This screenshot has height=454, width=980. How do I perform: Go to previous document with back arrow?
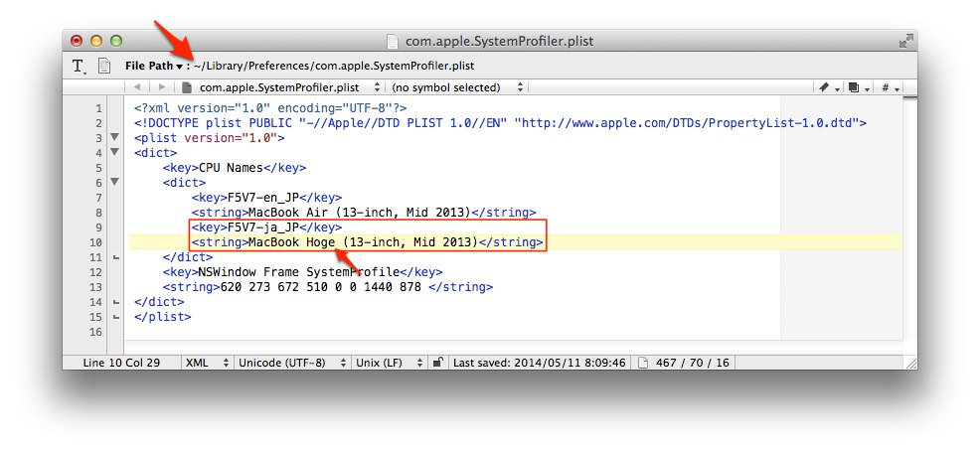point(137,87)
